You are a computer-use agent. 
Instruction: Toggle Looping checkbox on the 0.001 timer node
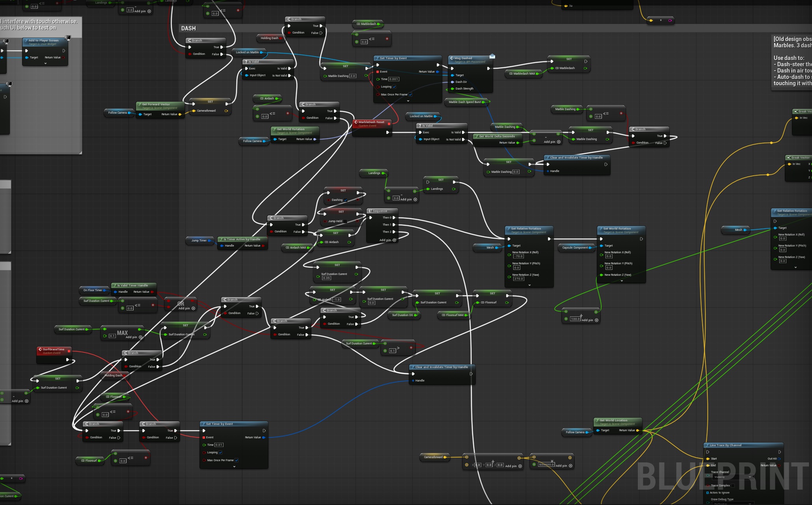[x=394, y=87]
